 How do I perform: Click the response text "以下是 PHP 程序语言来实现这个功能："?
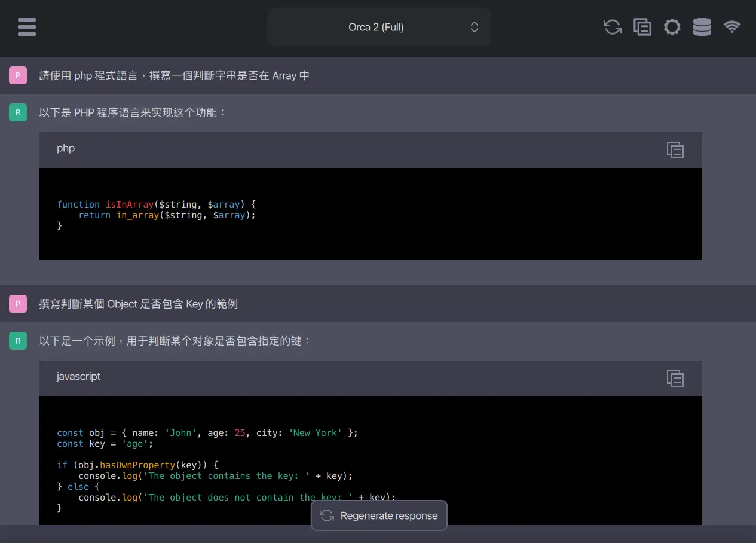pyautogui.click(x=133, y=112)
